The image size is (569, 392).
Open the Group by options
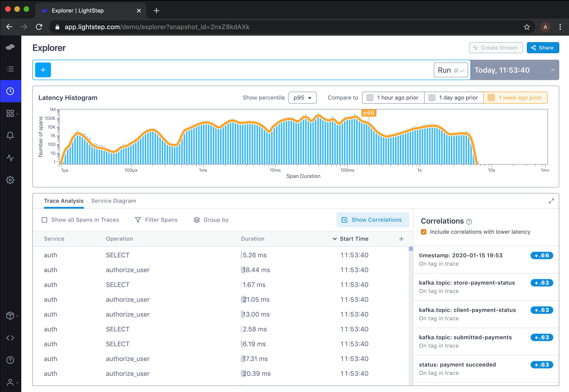coord(211,220)
